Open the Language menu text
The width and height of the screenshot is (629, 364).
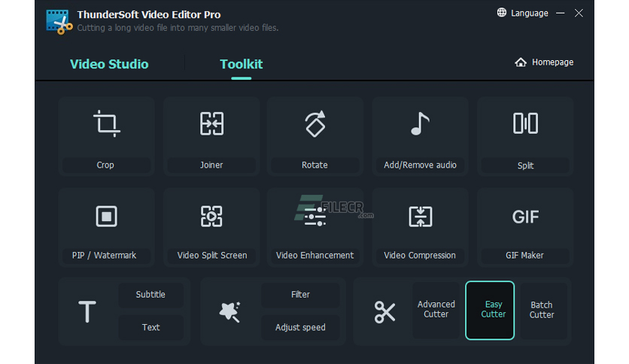(x=530, y=14)
